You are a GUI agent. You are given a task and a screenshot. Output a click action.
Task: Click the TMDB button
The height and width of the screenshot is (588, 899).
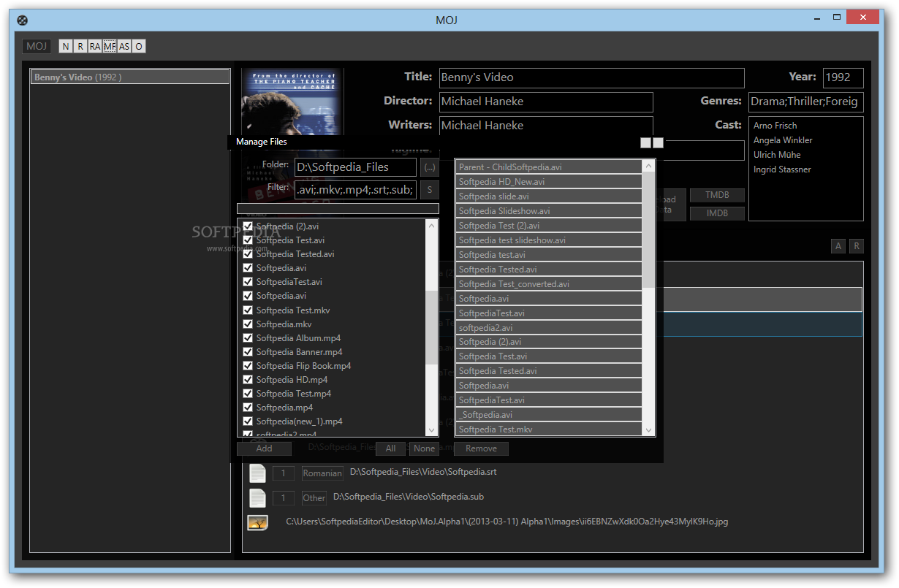click(717, 195)
